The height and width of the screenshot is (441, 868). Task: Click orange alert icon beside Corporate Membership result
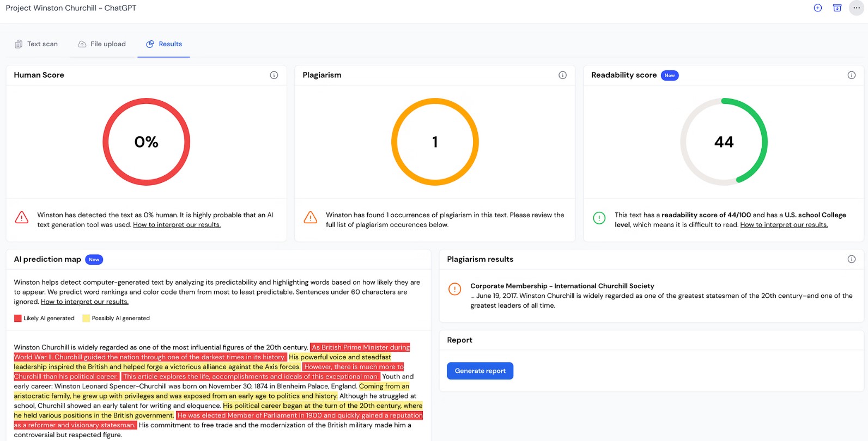click(454, 289)
